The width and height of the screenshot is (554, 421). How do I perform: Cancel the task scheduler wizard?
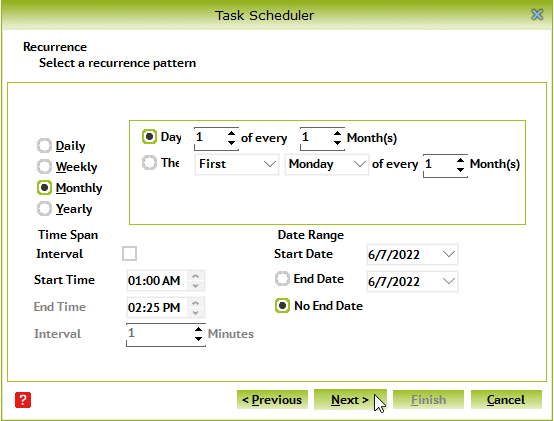tap(506, 399)
